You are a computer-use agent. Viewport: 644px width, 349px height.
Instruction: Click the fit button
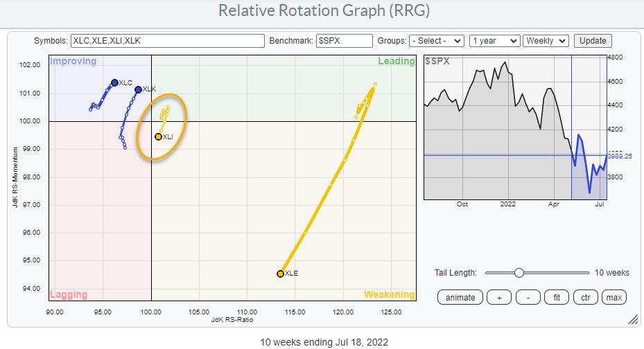[x=555, y=297]
